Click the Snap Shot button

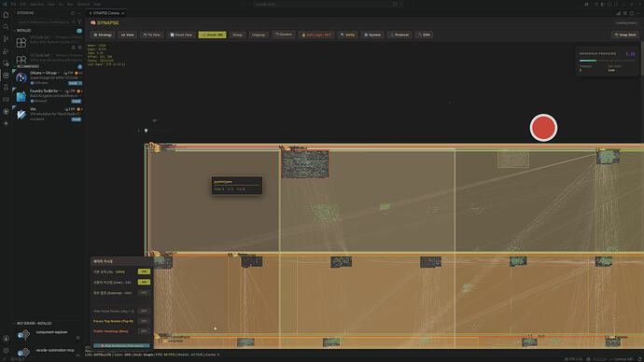tap(625, 35)
